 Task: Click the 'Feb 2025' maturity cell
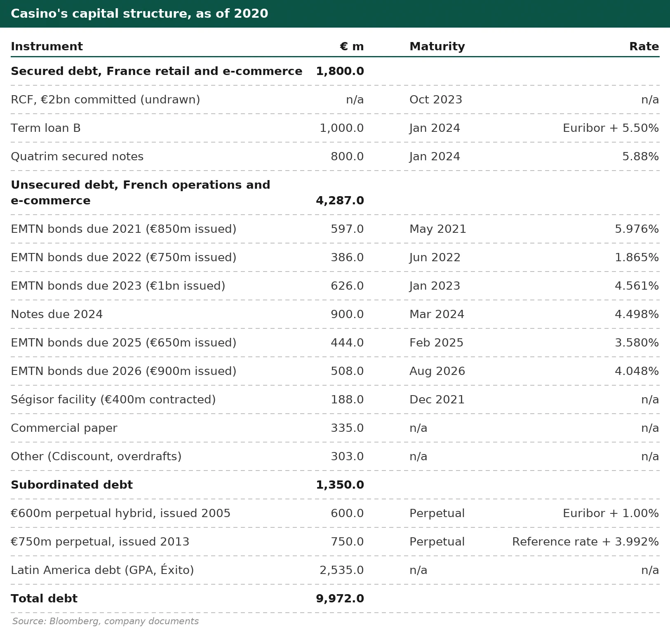436,343
